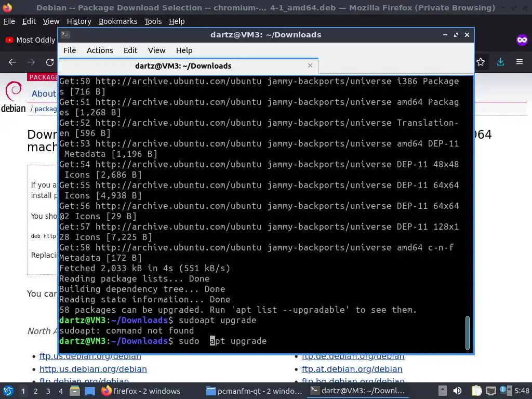
Task: Open http.us.debian.org/debian mirror link
Action: [93, 369]
